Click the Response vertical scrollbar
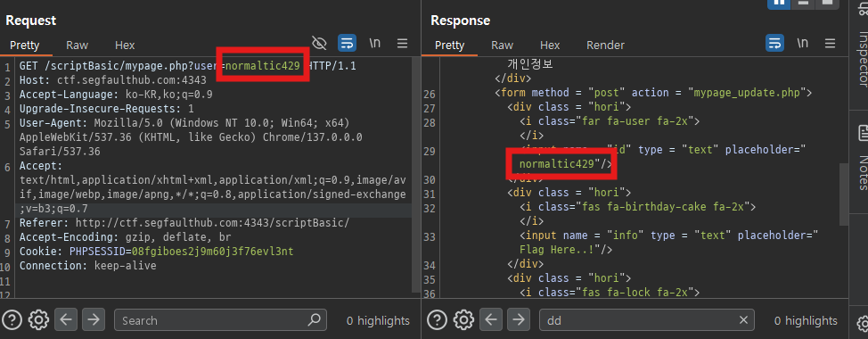 point(843,194)
